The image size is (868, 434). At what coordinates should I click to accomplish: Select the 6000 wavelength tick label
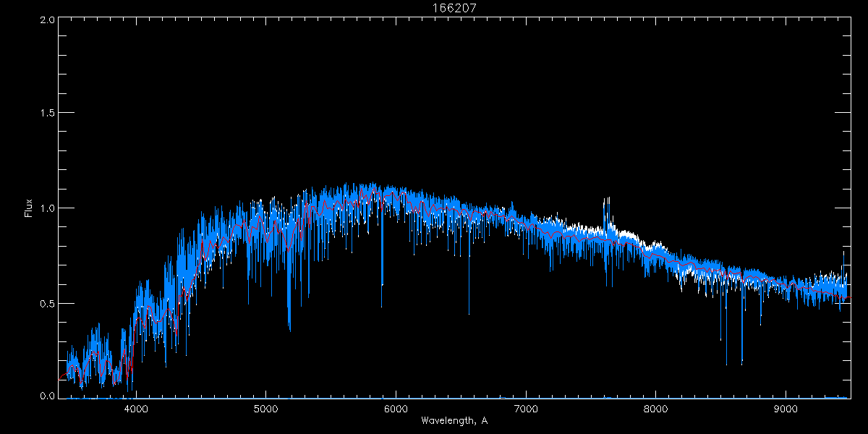point(396,408)
